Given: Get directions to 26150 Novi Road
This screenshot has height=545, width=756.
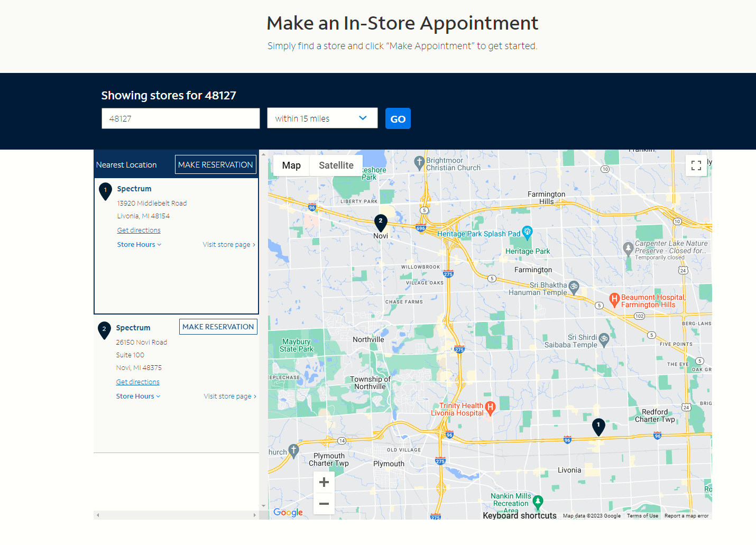Looking at the screenshot, I should 138,382.
